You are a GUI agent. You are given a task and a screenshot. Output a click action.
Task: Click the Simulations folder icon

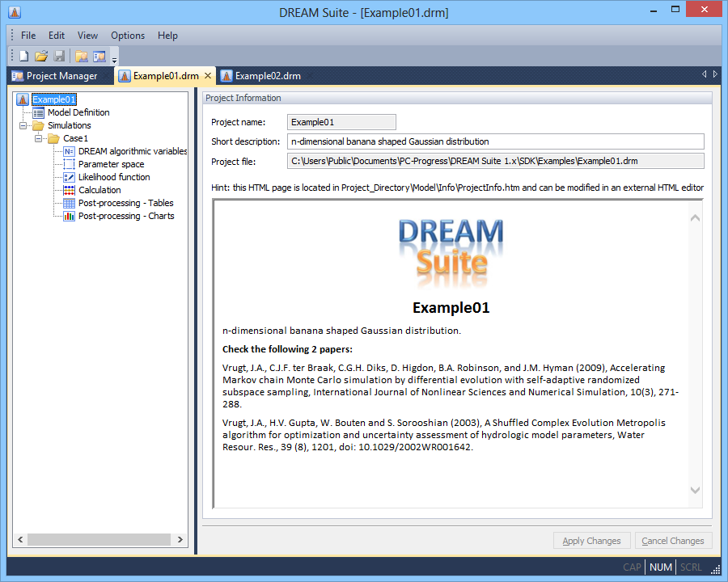[38, 125]
